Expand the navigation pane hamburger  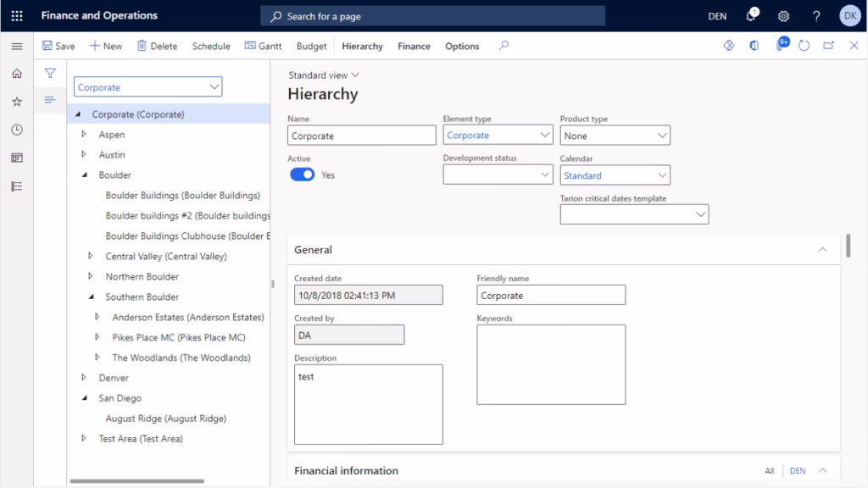pos(17,47)
